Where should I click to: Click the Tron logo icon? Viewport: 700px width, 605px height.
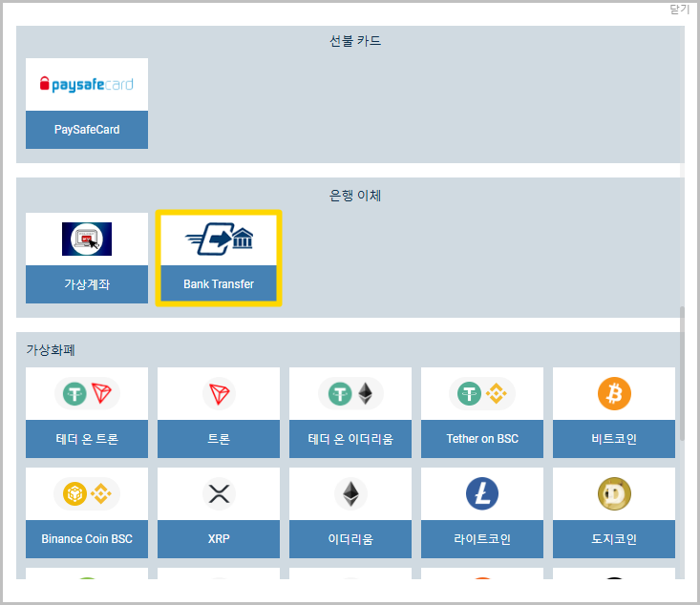(x=219, y=393)
